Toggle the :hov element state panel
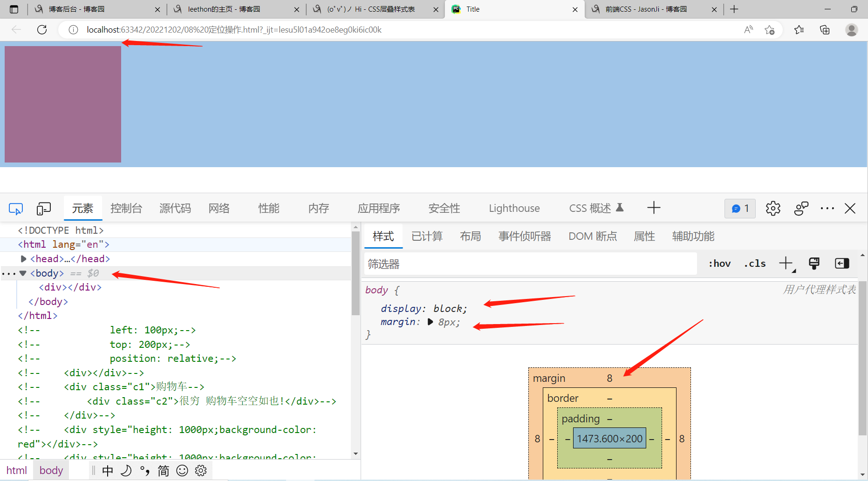The width and height of the screenshot is (868, 481). pyautogui.click(x=720, y=264)
